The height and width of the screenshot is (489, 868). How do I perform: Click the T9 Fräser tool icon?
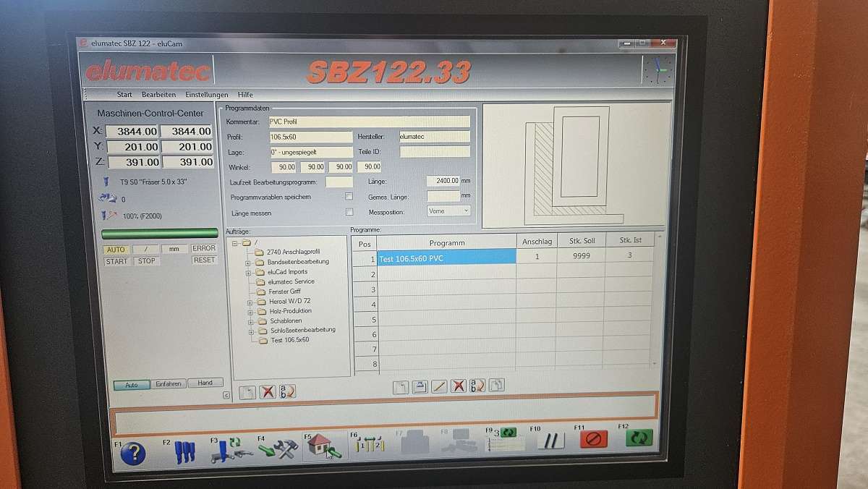(x=106, y=182)
